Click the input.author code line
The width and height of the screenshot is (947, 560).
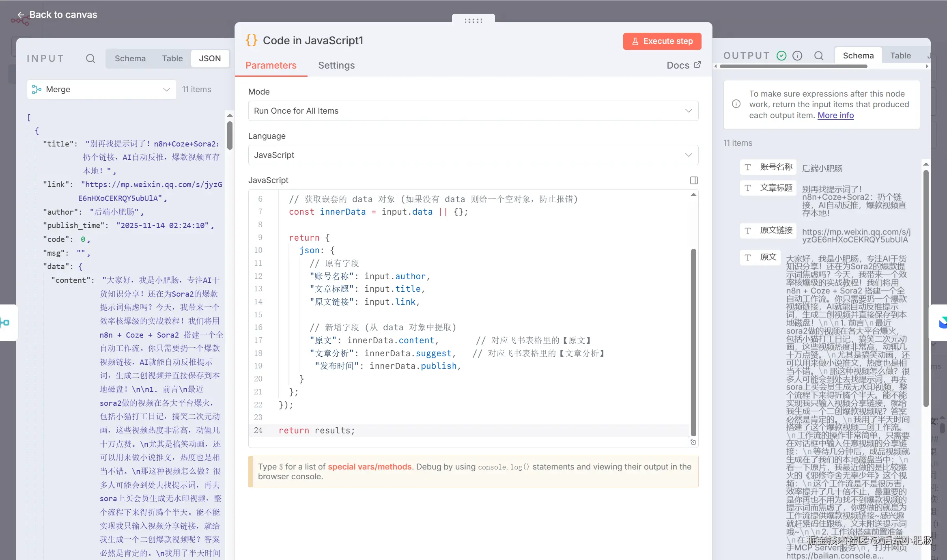point(370,276)
